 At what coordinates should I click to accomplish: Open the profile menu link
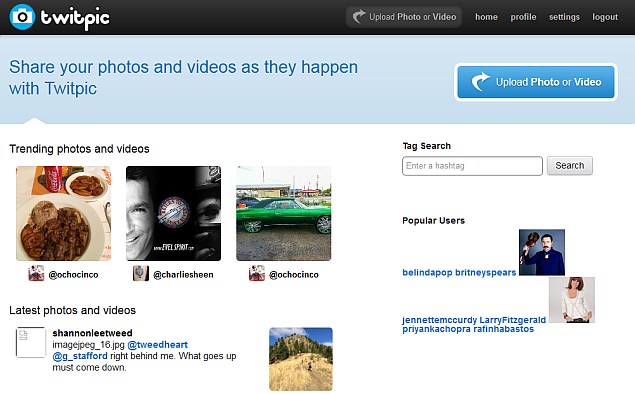click(523, 17)
